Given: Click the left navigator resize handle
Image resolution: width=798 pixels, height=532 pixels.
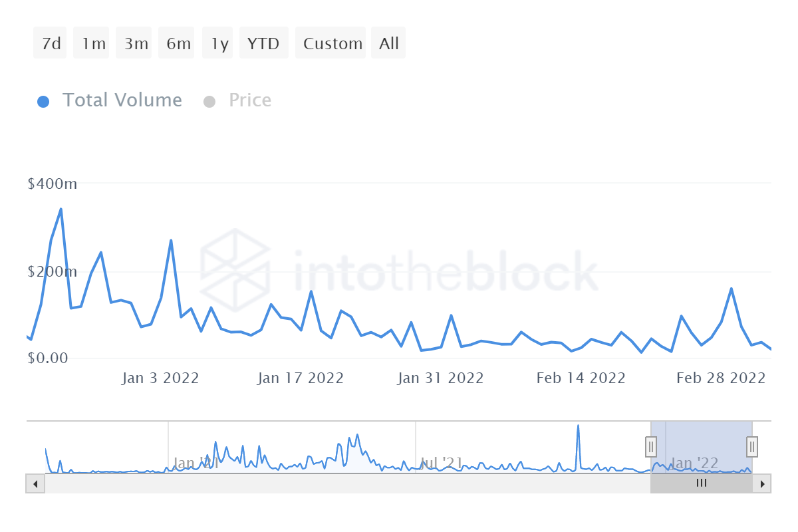Looking at the screenshot, I should 650,447.
